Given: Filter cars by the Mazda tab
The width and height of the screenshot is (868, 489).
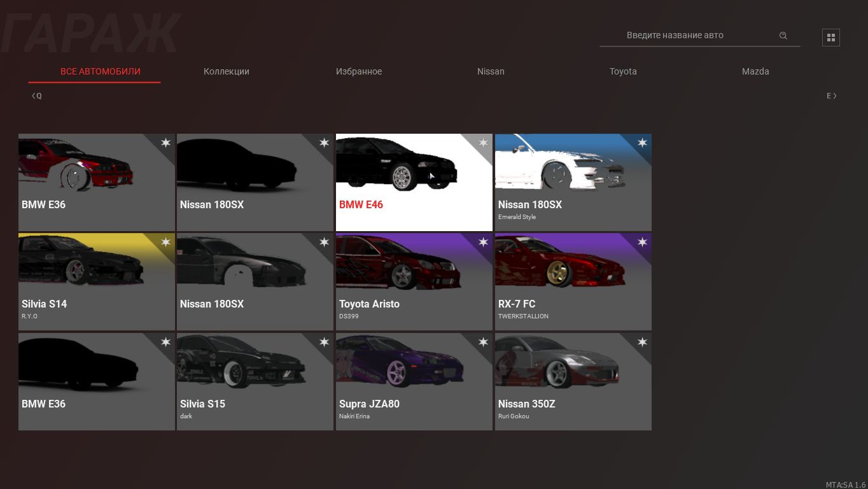Looking at the screenshot, I should click(x=755, y=71).
